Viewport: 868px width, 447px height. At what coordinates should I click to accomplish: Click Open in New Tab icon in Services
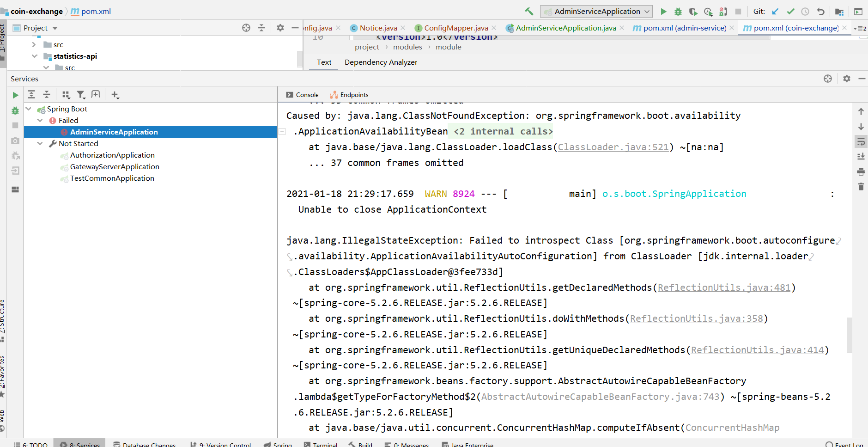click(96, 94)
